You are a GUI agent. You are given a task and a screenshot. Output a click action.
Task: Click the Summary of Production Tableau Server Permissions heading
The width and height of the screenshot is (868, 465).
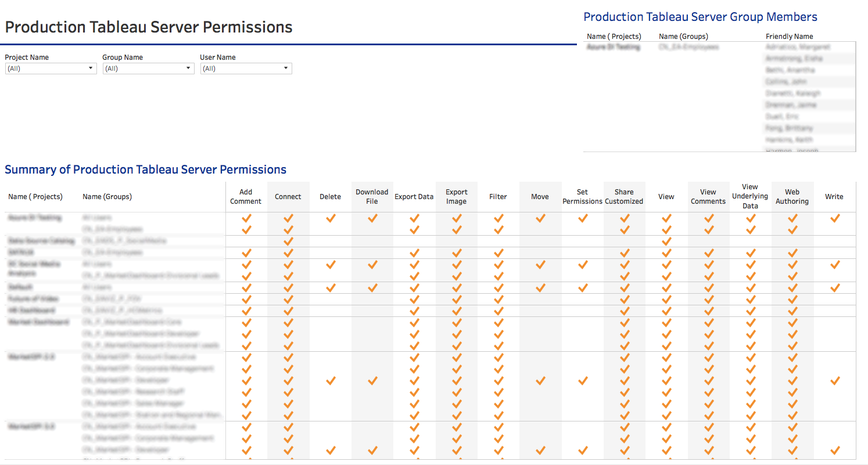point(145,170)
